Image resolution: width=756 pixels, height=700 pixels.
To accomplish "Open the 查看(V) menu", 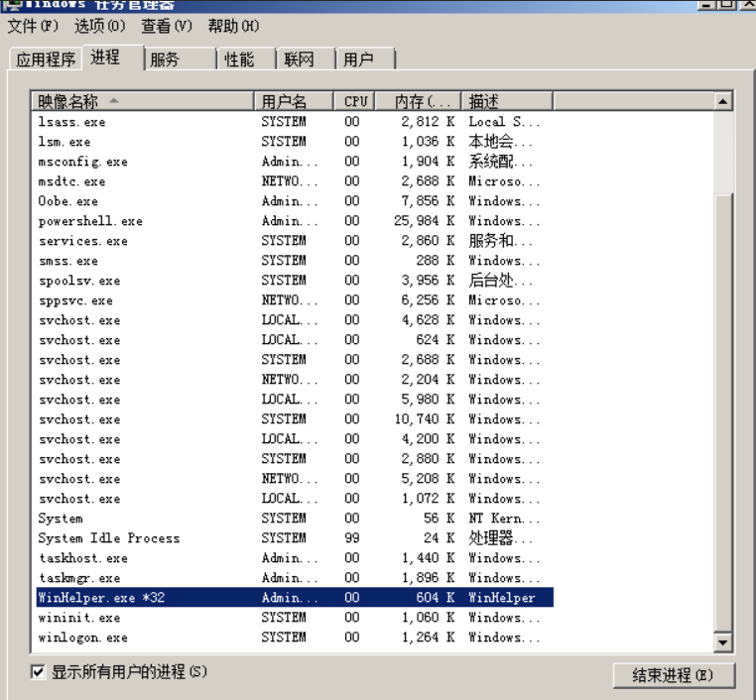I will point(167,26).
